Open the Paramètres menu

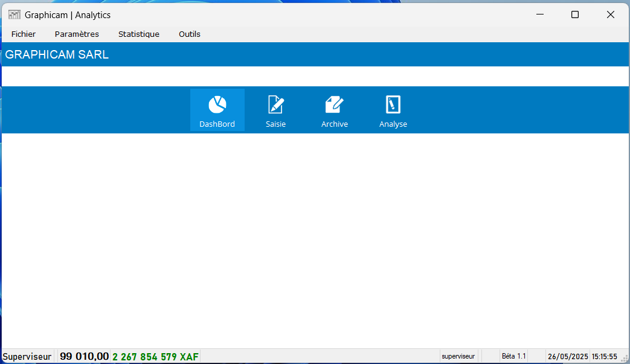77,34
